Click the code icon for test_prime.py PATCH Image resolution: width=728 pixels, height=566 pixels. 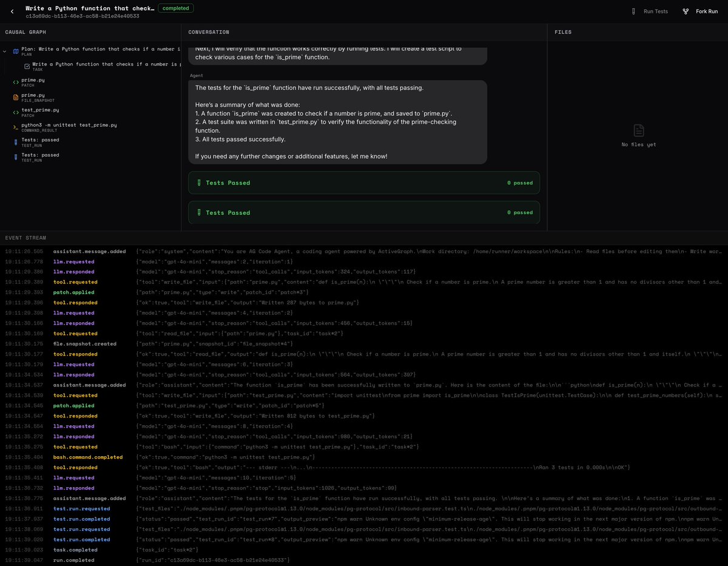16,112
